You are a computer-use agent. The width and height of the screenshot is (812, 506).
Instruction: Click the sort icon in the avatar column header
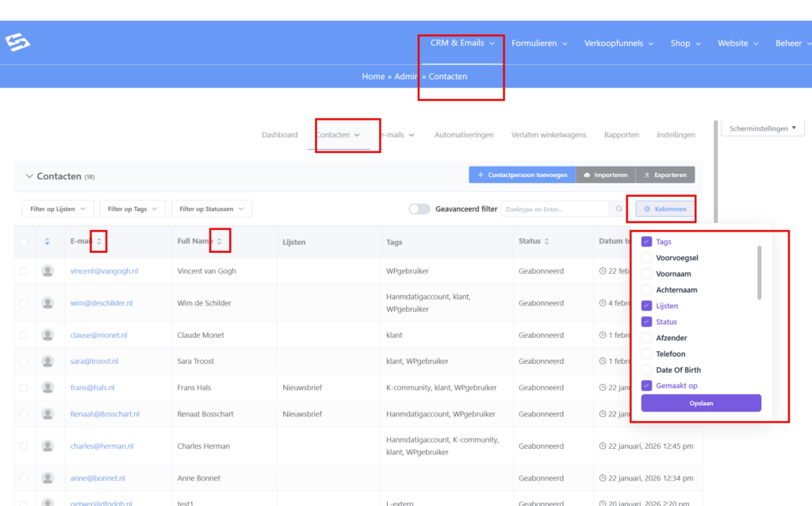click(48, 242)
